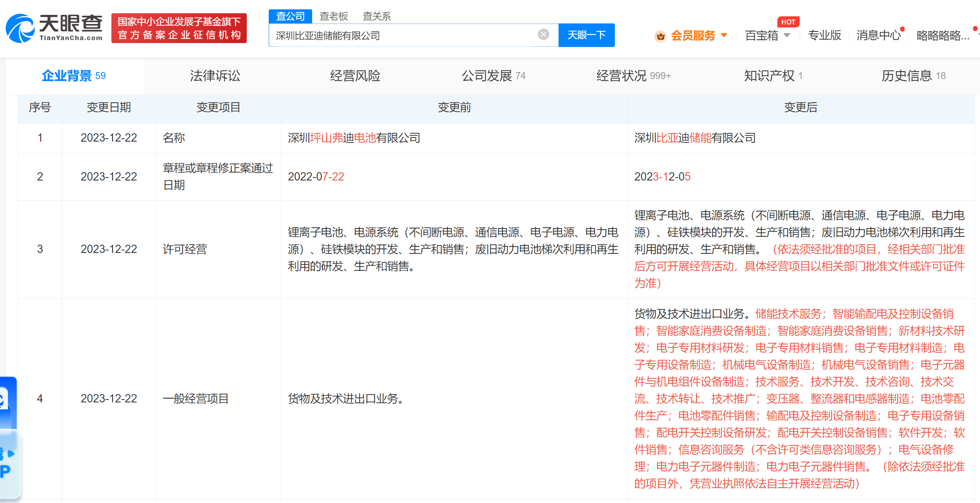Click the red fund certification banner
980x503 pixels.
179,28
